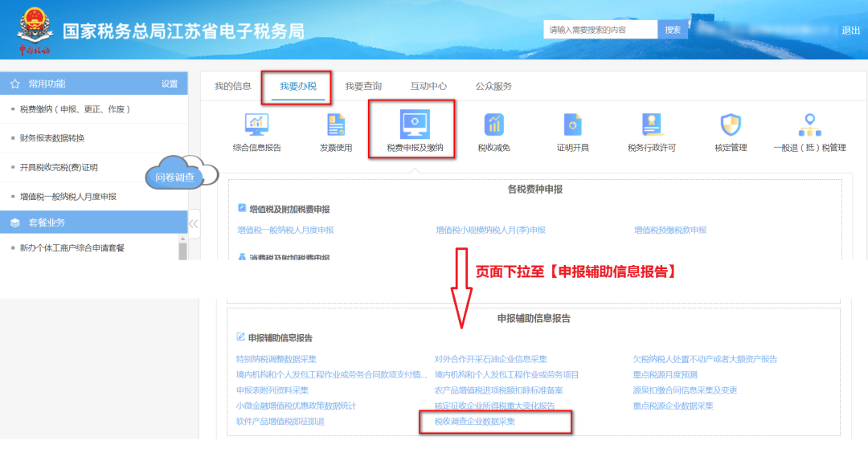
Task: Click 设置 in 常用功能 header
Action: coord(169,84)
